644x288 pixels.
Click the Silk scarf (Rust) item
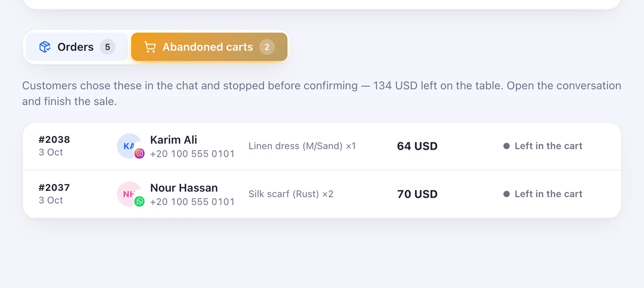tap(291, 194)
